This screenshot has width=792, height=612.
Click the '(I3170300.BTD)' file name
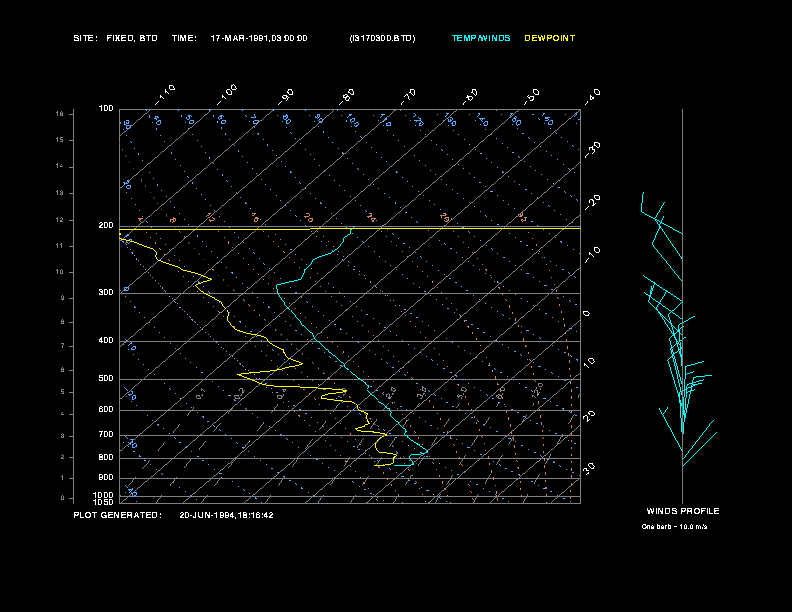(382, 38)
